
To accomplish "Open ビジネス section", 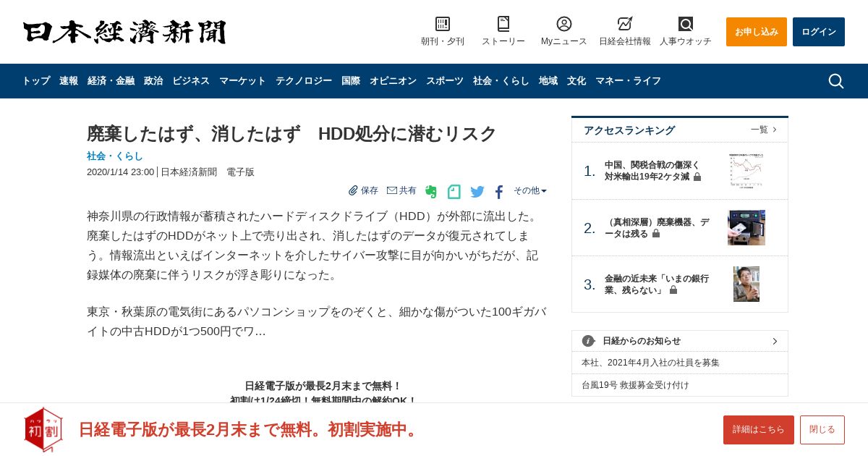I will pos(191,81).
